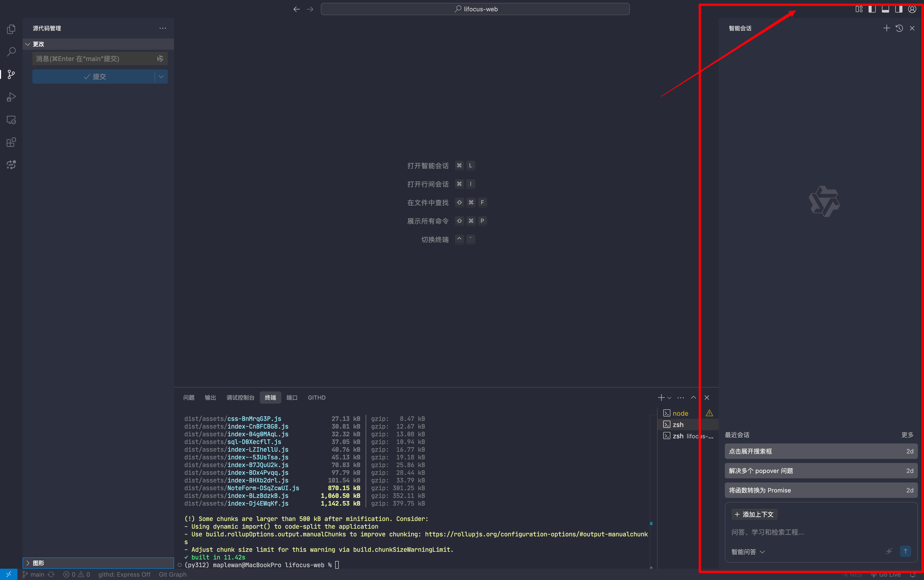Screen dimensions: 924x580
Task: Switch to the 调试控制台 tab
Action: click(240, 398)
